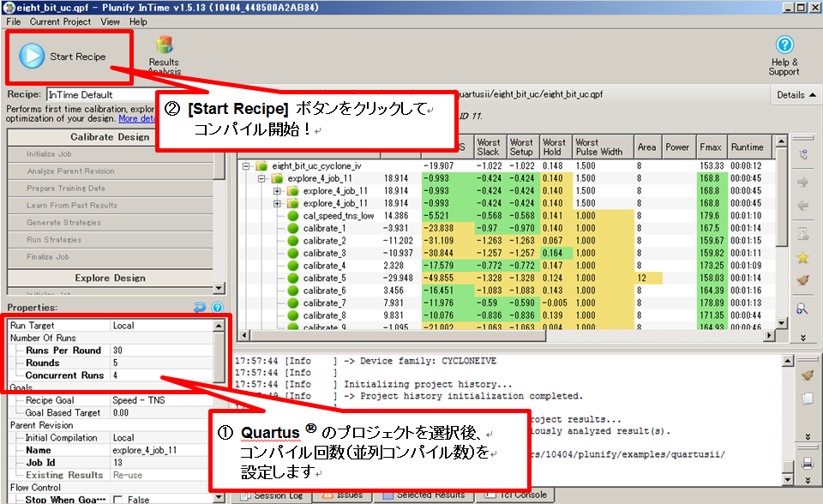Click the Start Recipe play button
823x504 pixels.
click(33, 57)
